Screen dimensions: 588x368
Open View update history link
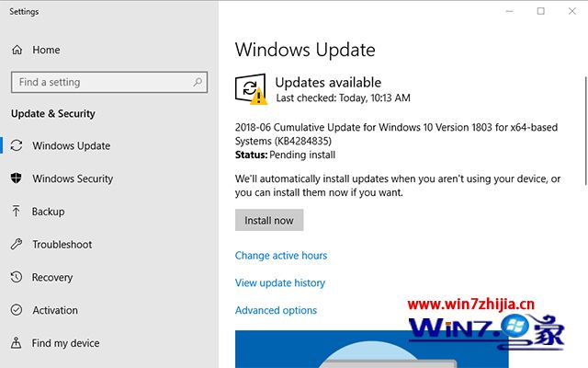279,282
